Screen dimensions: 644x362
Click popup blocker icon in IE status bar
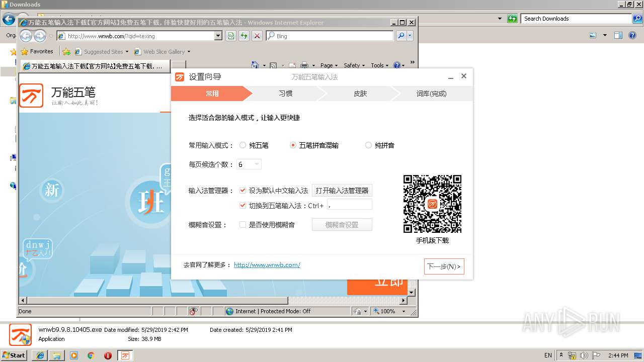pyautogui.click(x=193, y=311)
